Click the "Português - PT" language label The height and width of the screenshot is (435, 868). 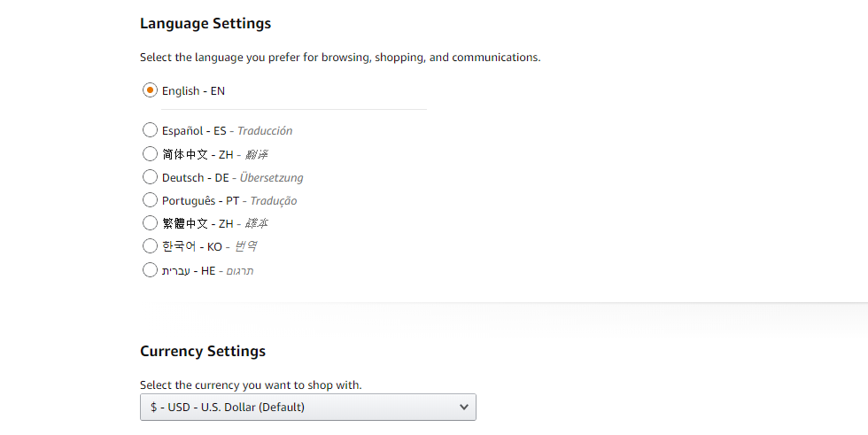pyautogui.click(x=199, y=200)
